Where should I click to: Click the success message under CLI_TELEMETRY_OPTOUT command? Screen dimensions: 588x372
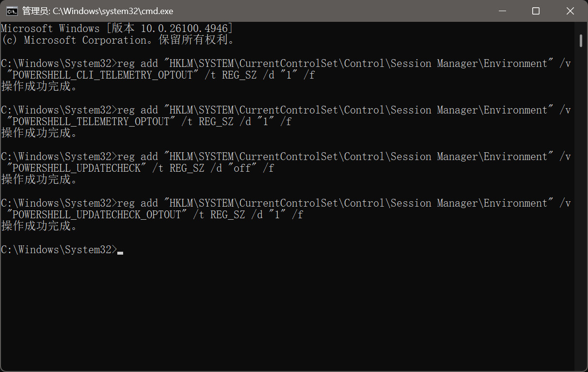click(x=40, y=87)
